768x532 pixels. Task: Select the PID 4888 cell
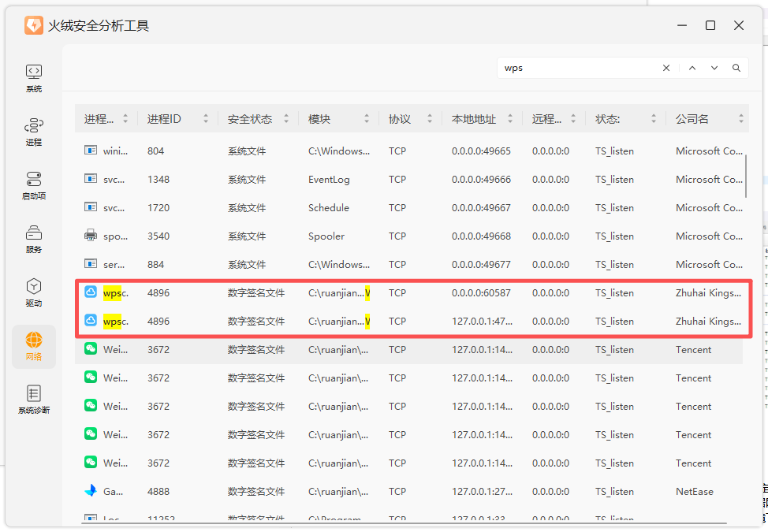coord(158,492)
